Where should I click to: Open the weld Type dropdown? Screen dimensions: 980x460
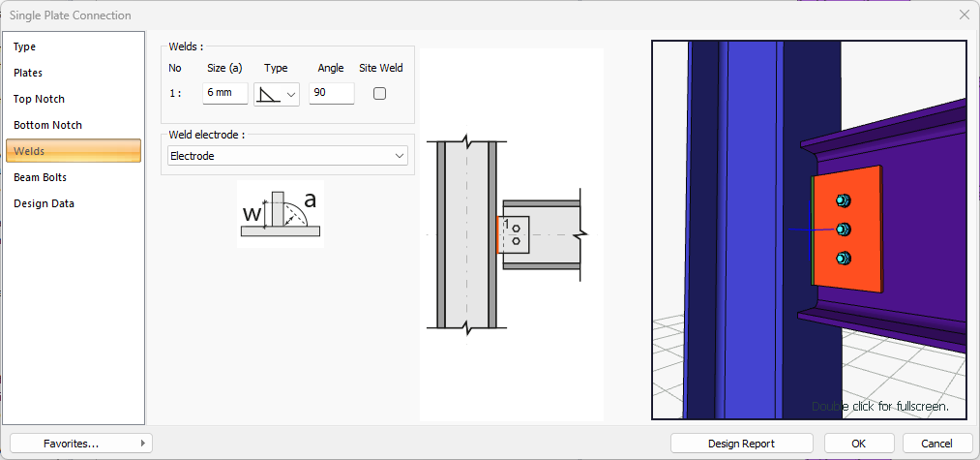277,94
